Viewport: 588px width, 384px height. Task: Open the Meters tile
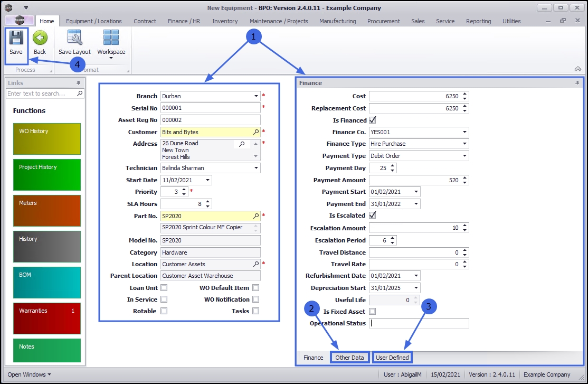point(47,211)
